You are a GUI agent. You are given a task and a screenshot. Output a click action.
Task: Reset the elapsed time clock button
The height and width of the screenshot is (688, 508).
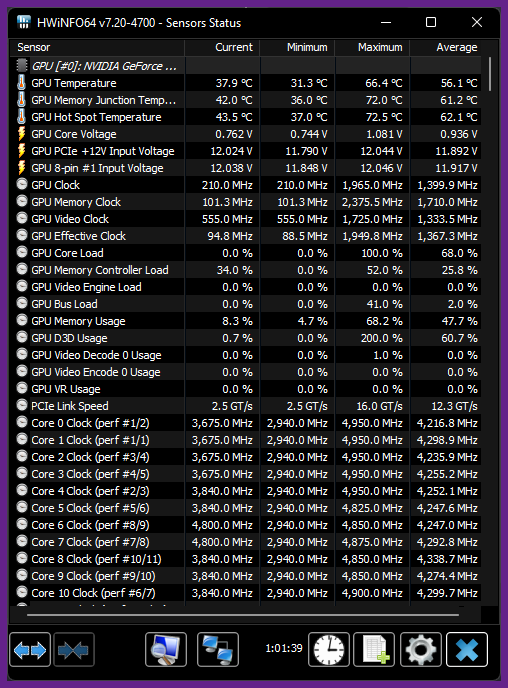point(329,650)
